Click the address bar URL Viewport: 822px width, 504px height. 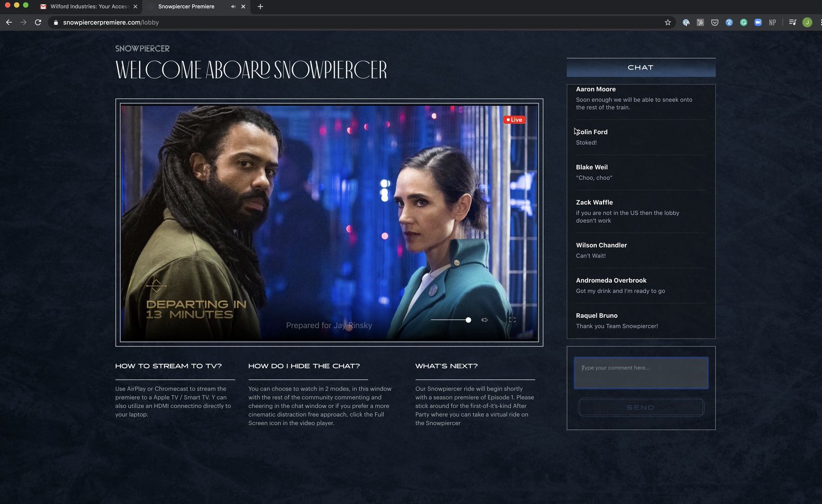click(111, 22)
